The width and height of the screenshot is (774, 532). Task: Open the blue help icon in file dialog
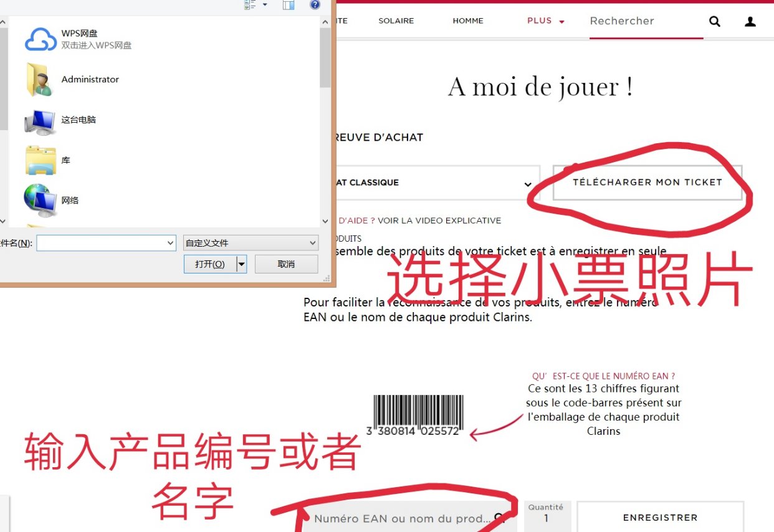315,4
